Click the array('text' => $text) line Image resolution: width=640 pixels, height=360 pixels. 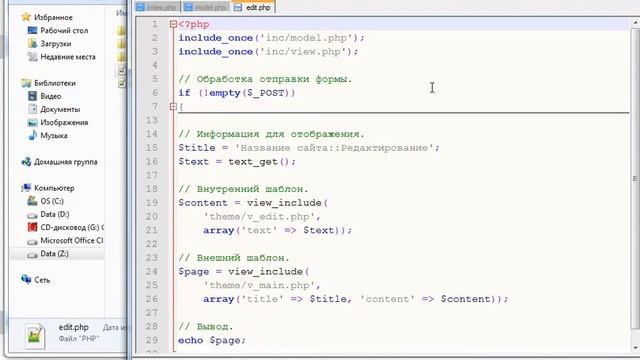click(278, 231)
